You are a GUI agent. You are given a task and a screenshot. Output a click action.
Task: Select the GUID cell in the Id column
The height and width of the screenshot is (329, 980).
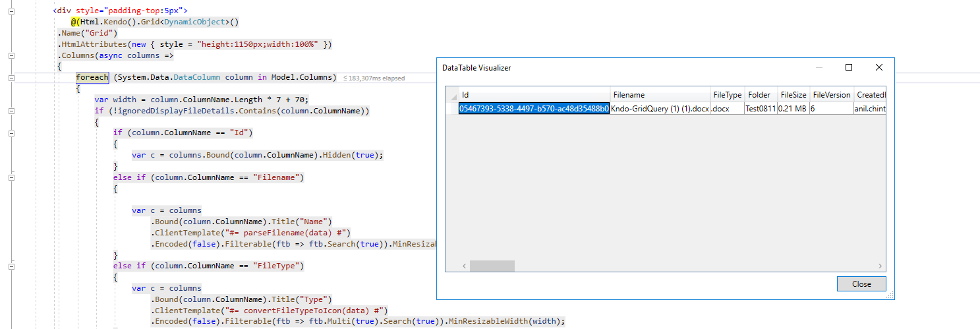pyautogui.click(x=534, y=109)
